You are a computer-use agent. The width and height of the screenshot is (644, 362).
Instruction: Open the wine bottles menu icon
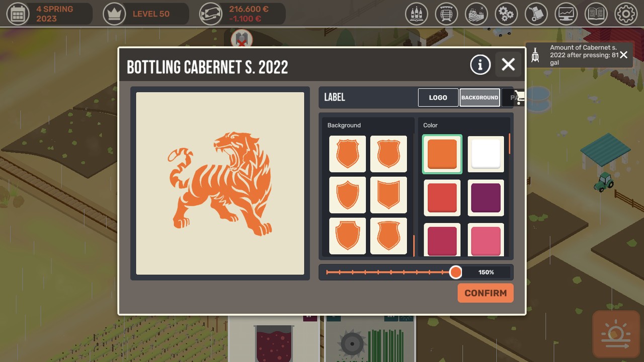[x=417, y=14]
